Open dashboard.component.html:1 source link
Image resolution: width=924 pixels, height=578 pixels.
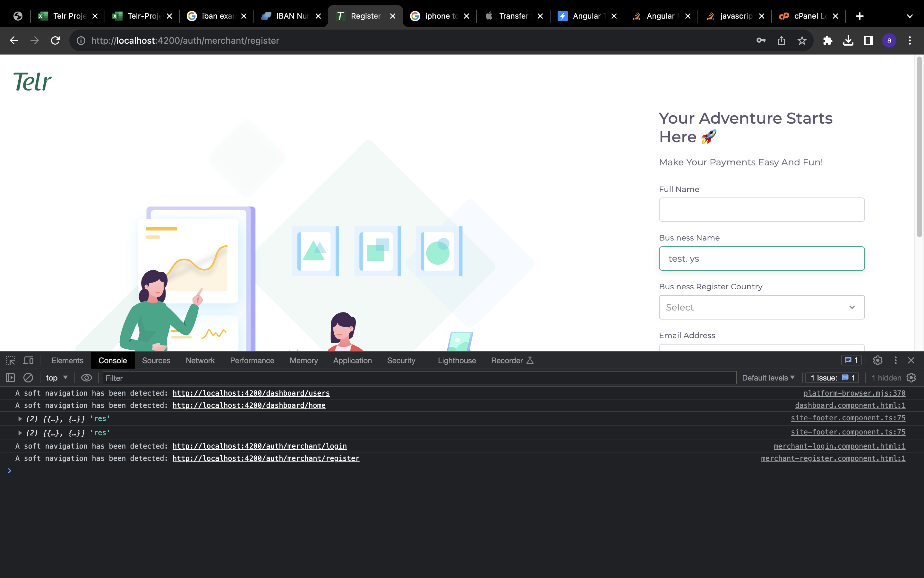[850, 405]
